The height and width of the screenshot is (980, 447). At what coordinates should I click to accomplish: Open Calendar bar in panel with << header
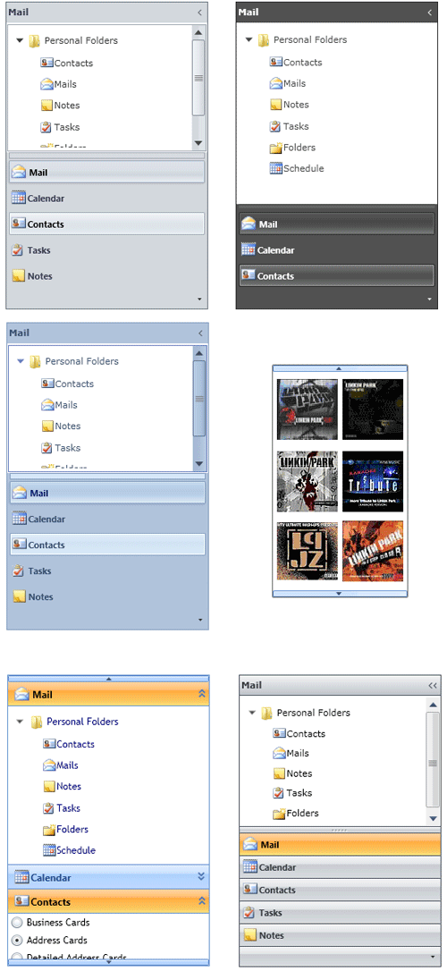tap(340, 866)
